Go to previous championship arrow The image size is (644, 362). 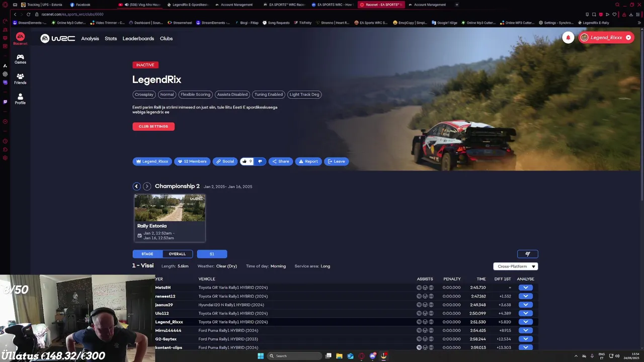pos(136,187)
